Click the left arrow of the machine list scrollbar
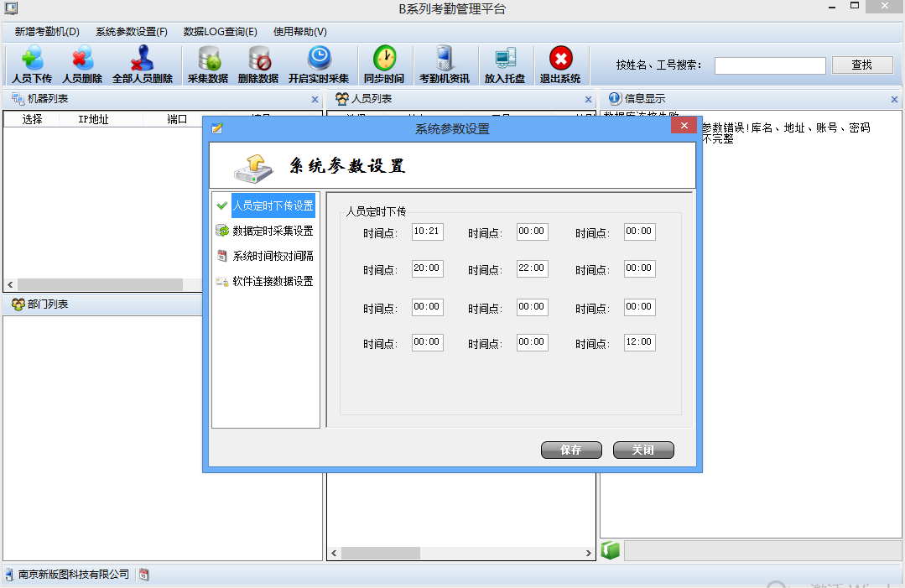 10,284
